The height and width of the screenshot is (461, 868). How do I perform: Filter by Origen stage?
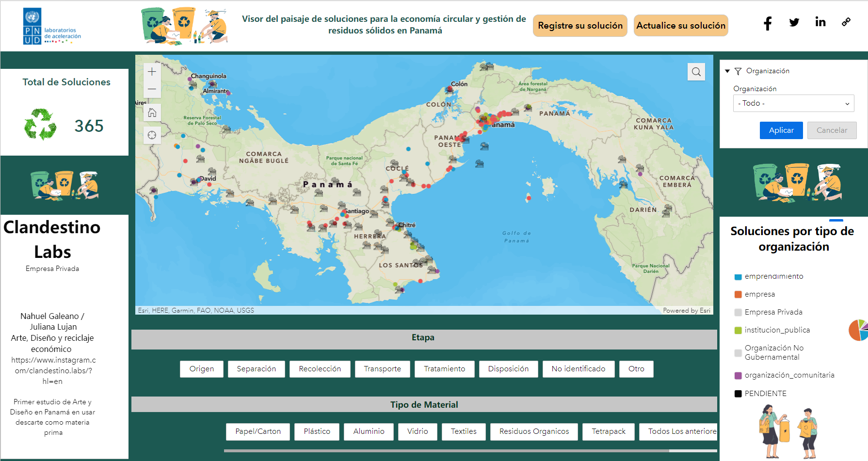tap(202, 369)
